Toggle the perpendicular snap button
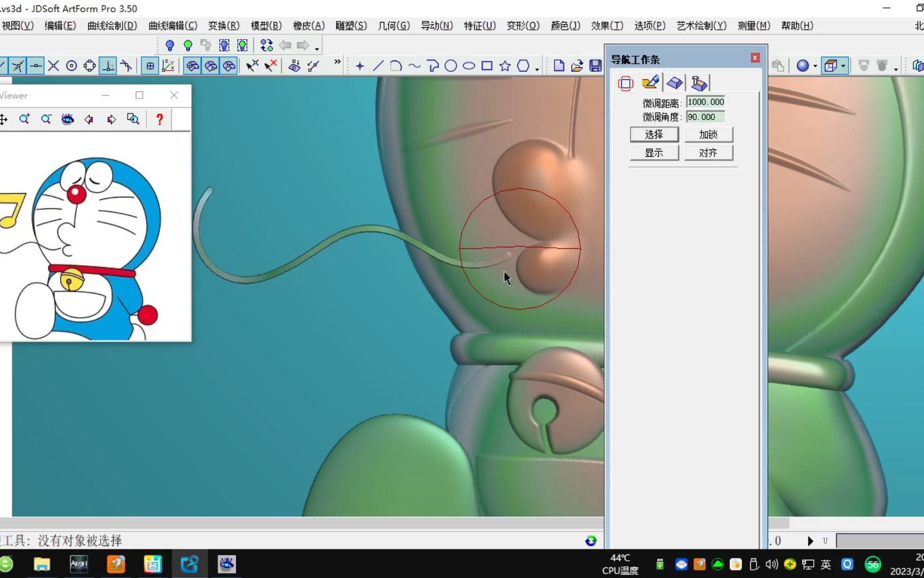The image size is (924, 578). [x=108, y=66]
